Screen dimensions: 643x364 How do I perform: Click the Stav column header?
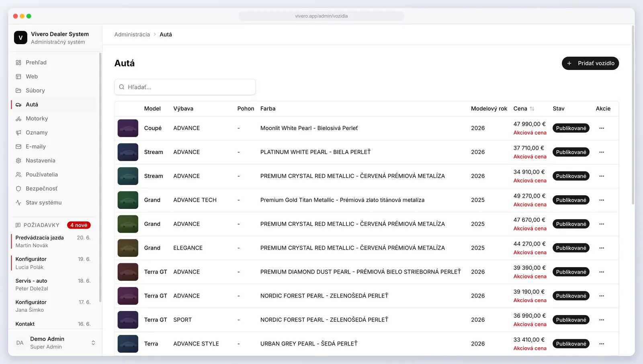(559, 109)
